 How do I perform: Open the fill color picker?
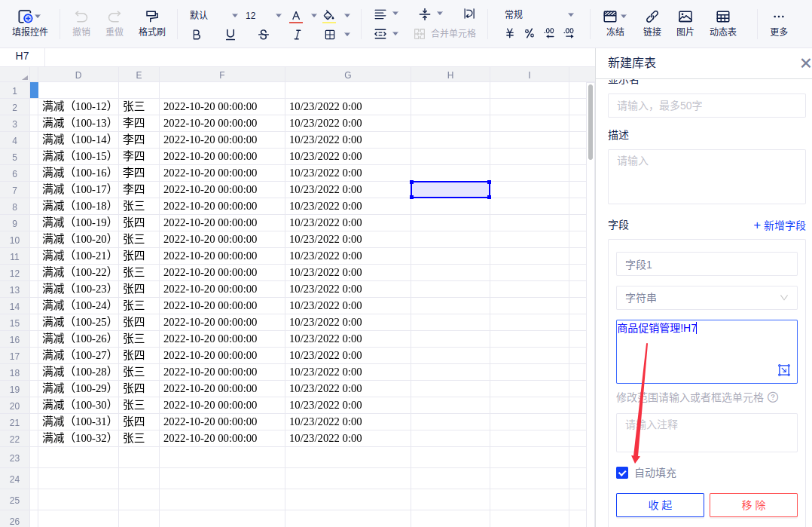(328, 15)
